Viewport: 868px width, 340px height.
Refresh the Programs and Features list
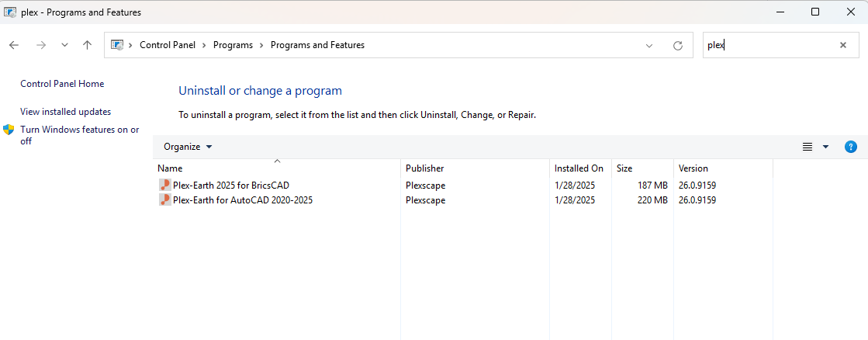pyautogui.click(x=678, y=45)
